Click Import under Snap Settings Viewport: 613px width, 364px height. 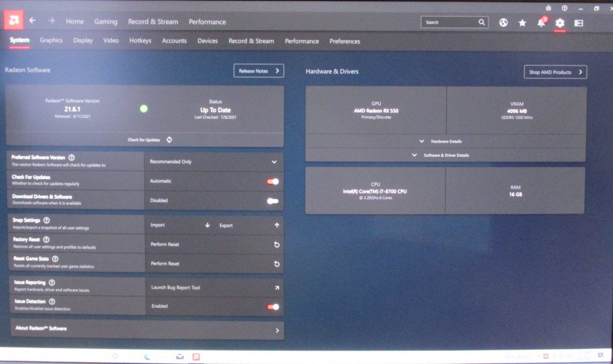[157, 225]
